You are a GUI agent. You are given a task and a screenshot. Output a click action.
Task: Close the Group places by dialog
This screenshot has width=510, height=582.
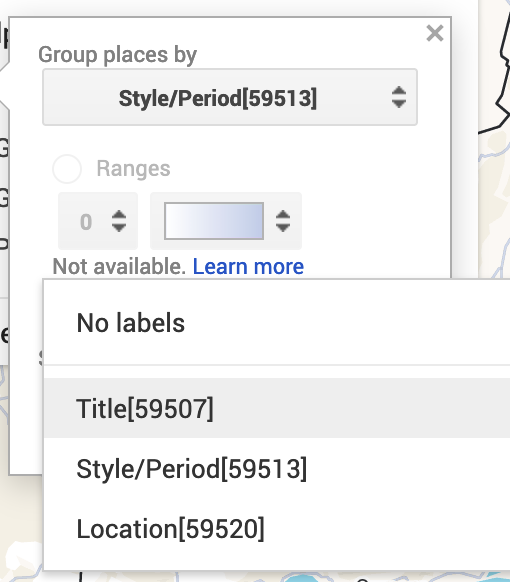435,33
